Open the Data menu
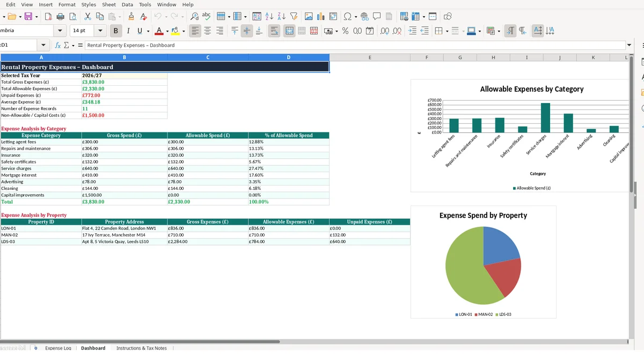The width and height of the screenshot is (644, 362). pos(127,4)
